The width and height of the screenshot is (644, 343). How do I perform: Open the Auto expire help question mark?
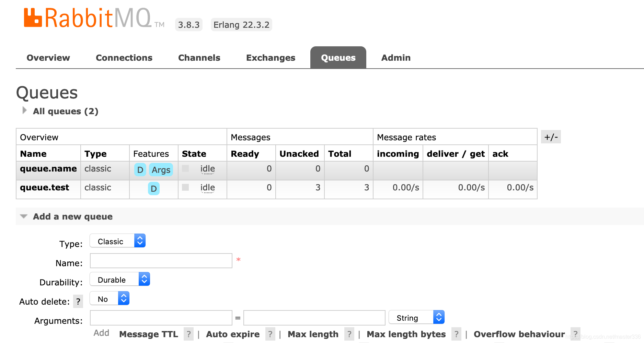[270, 334]
